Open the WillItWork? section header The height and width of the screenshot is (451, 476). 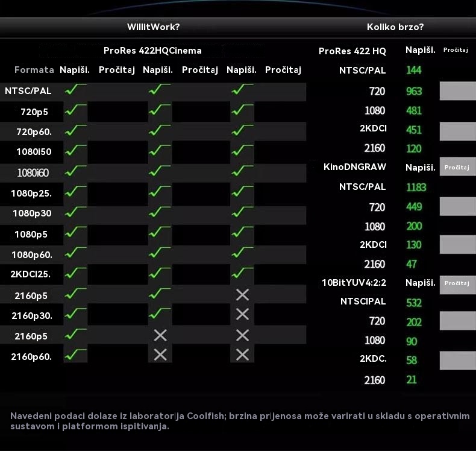pos(153,27)
